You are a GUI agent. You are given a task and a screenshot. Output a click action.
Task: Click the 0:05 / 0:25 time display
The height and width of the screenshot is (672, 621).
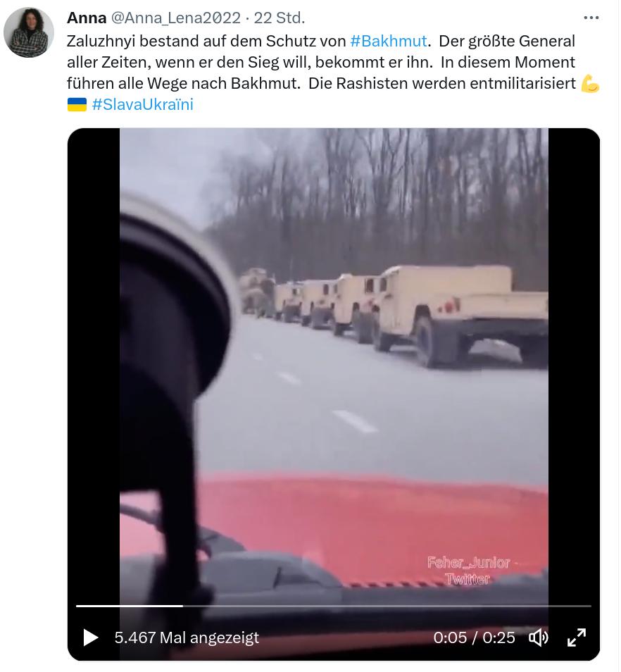coord(474,637)
